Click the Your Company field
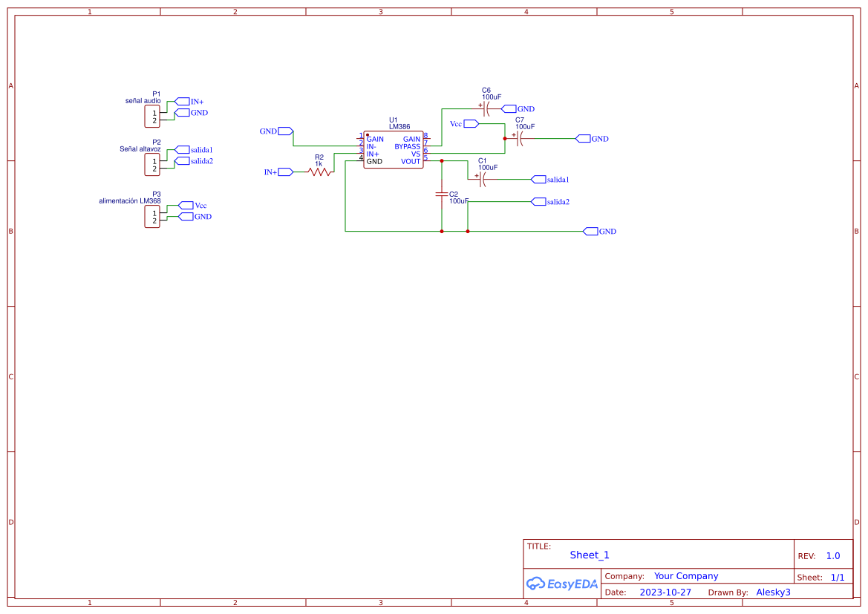The width and height of the screenshot is (868, 614). [686, 576]
